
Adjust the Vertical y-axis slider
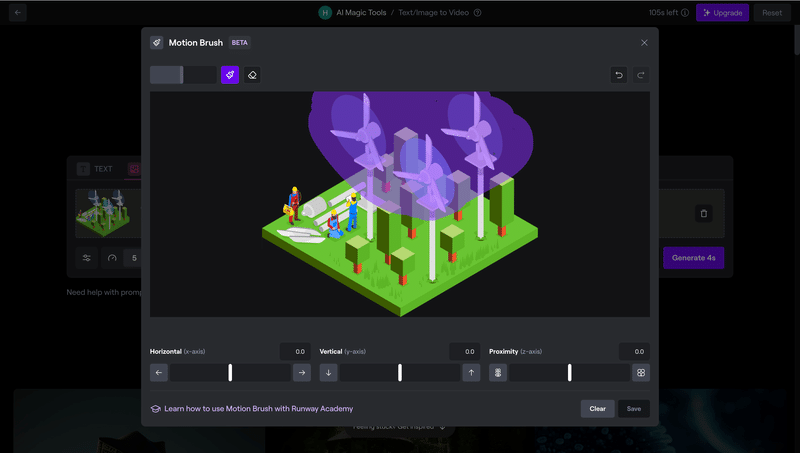pyautogui.click(x=400, y=372)
